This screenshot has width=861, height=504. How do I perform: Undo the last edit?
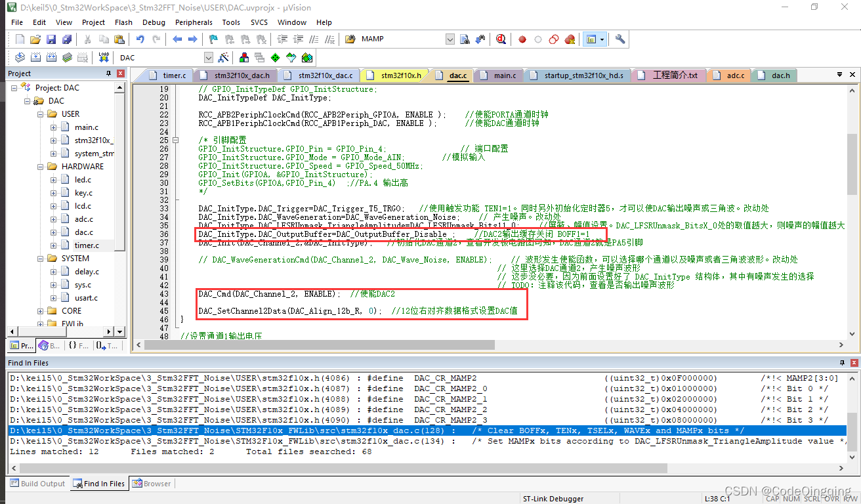(x=140, y=39)
